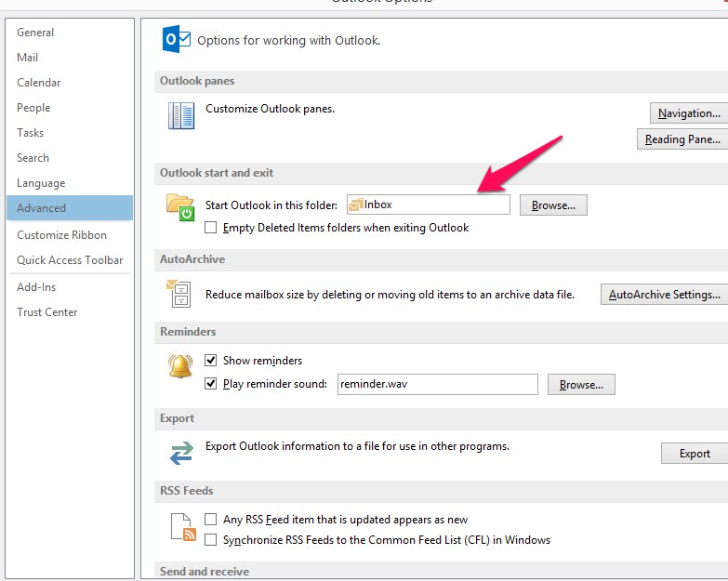Click the RSS feed document icon
Viewport: 728px width, 581px height.
click(x=183, y=527)
